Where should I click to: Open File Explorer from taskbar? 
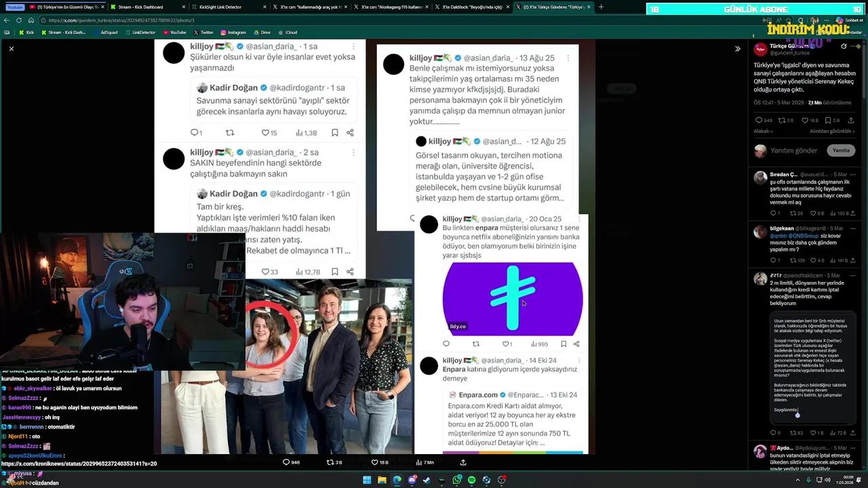pyautogui.click(x=382, y=480)
